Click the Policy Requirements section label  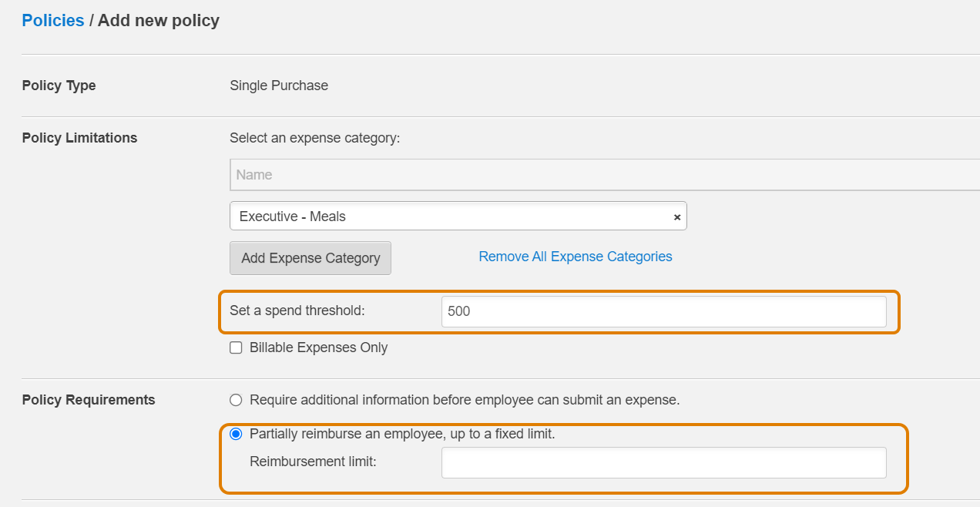(x=89, y=400)
